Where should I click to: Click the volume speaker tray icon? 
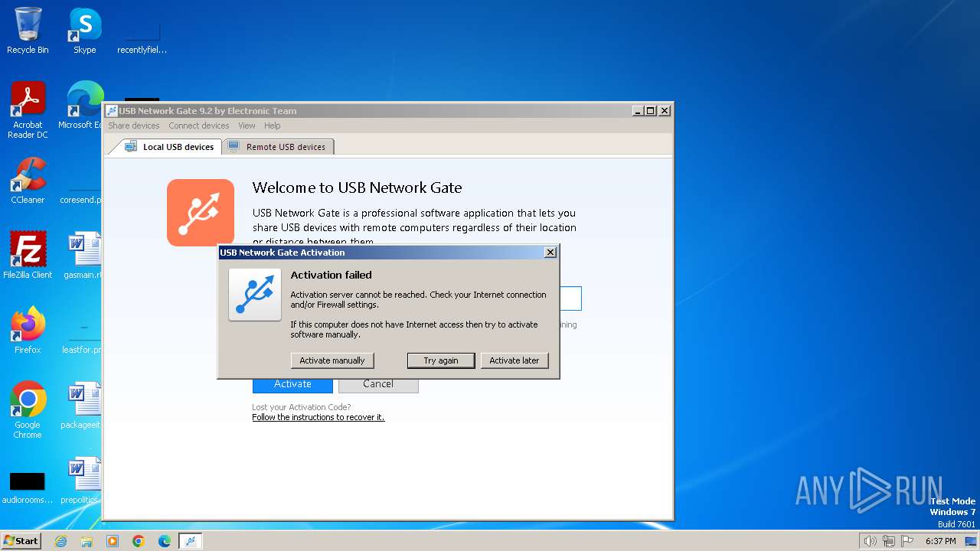pos(870,541)
